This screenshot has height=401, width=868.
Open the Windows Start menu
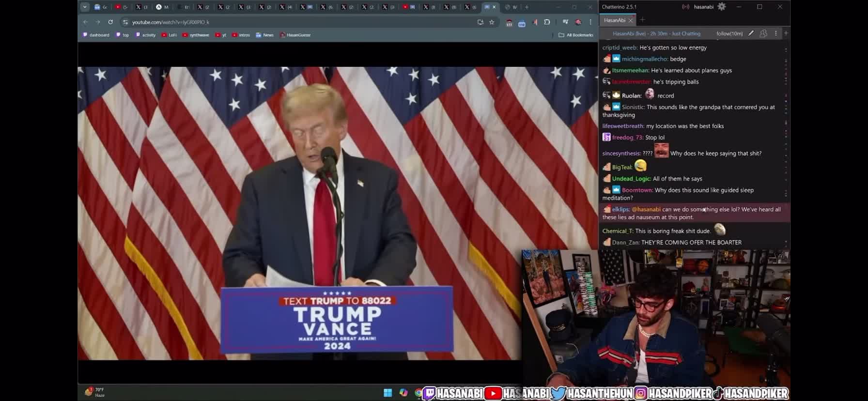click(388, 393)
